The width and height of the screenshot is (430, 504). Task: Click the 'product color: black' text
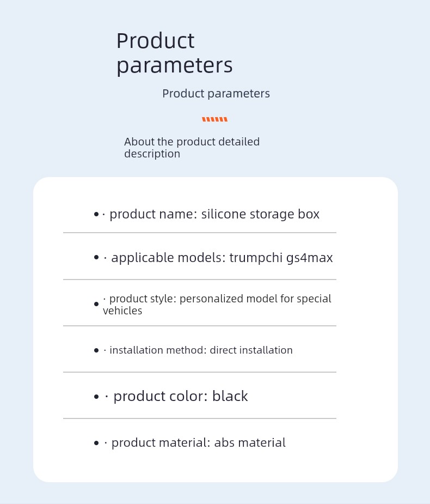tap(180, 397)
